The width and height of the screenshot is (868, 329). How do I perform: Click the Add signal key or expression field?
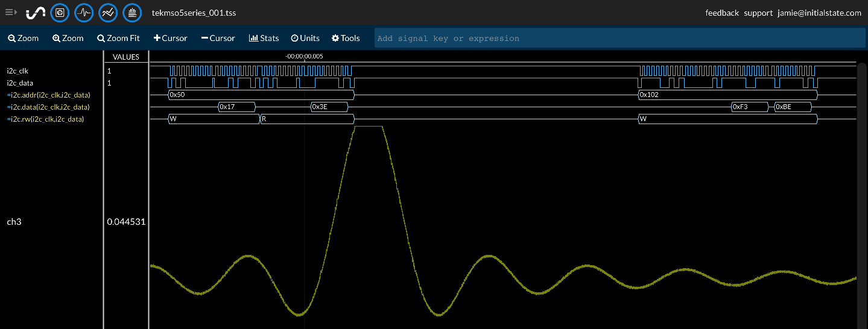[x=619, y=38]
